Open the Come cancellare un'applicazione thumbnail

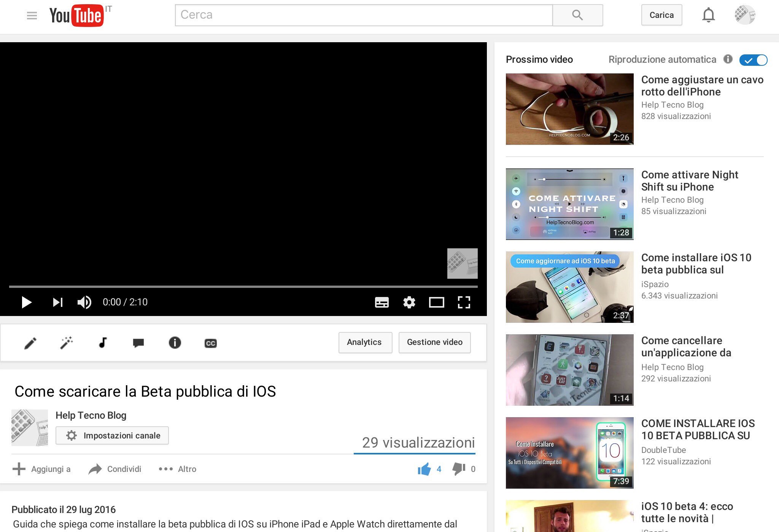570,370
